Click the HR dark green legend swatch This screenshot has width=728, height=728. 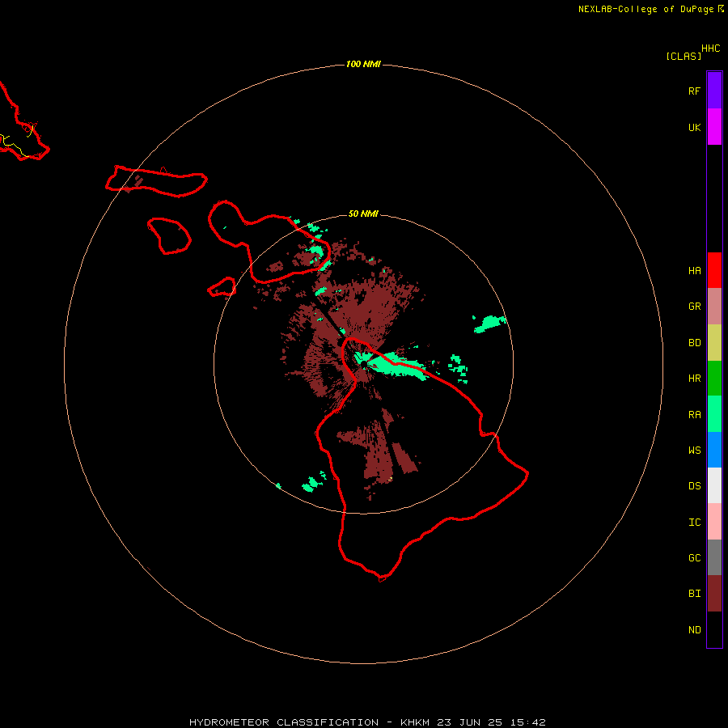(714, 379)
